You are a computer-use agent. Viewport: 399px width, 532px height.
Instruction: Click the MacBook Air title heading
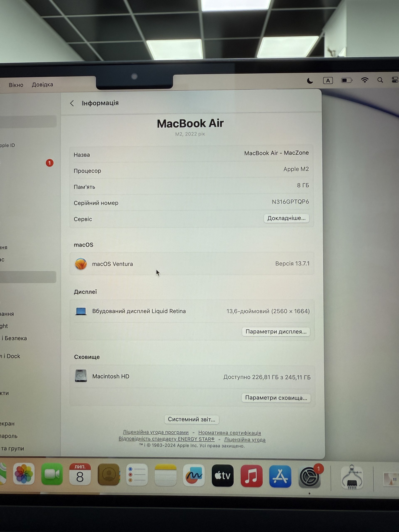tap(190, 124)
